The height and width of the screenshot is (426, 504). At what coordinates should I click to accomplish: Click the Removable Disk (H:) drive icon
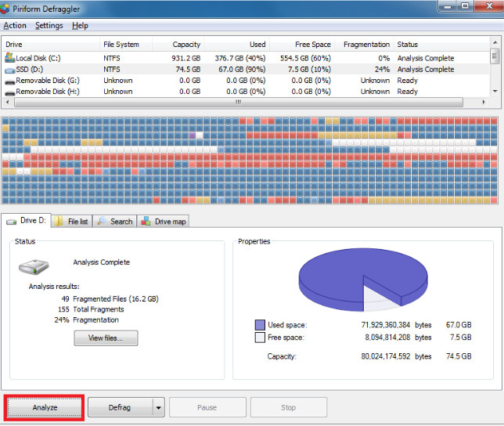click(9, 92)
